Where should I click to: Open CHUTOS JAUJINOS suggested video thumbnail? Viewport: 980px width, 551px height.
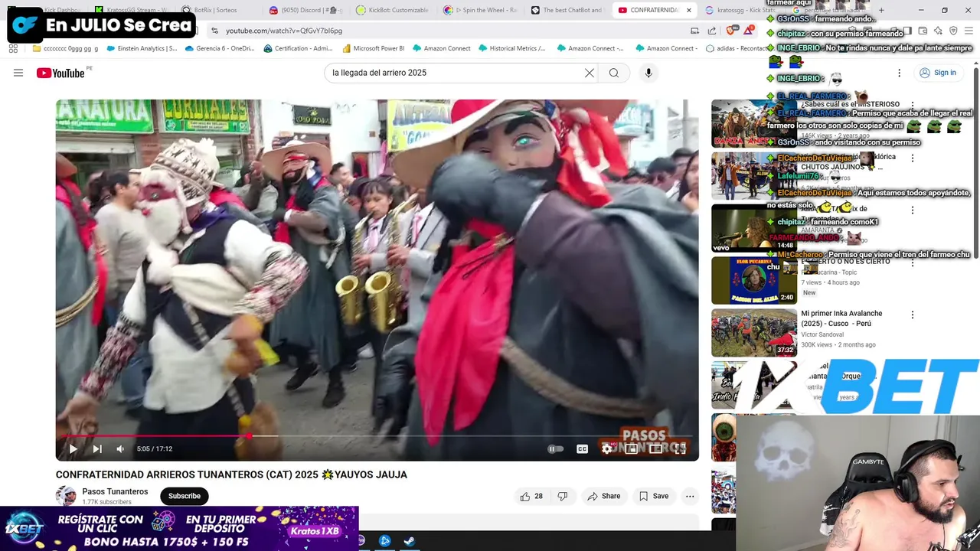click(753, 176)
